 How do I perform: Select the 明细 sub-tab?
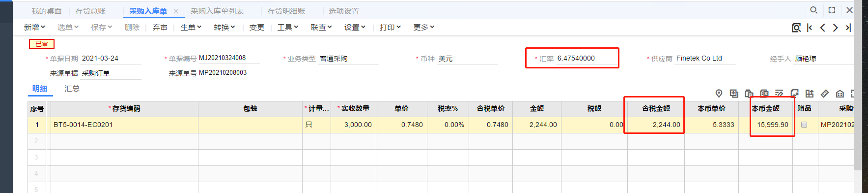click(x=40, y=89)
